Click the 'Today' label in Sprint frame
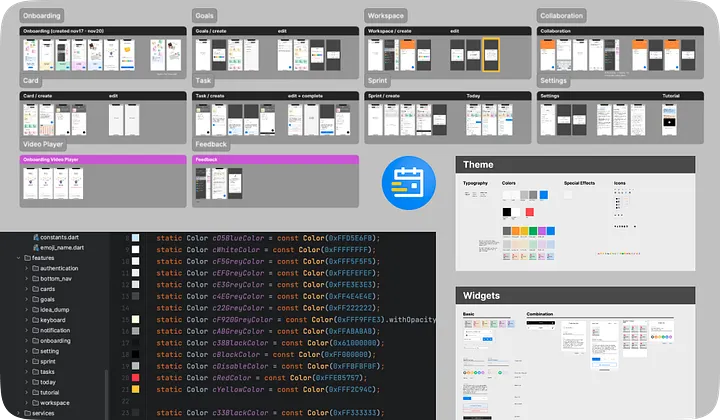720x420 pixels. (x=473, y=96)
